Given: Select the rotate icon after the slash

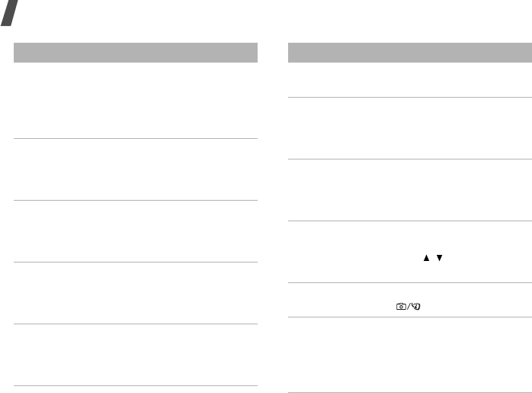Looking at the screenshot, I should click(x=416, y=306).
